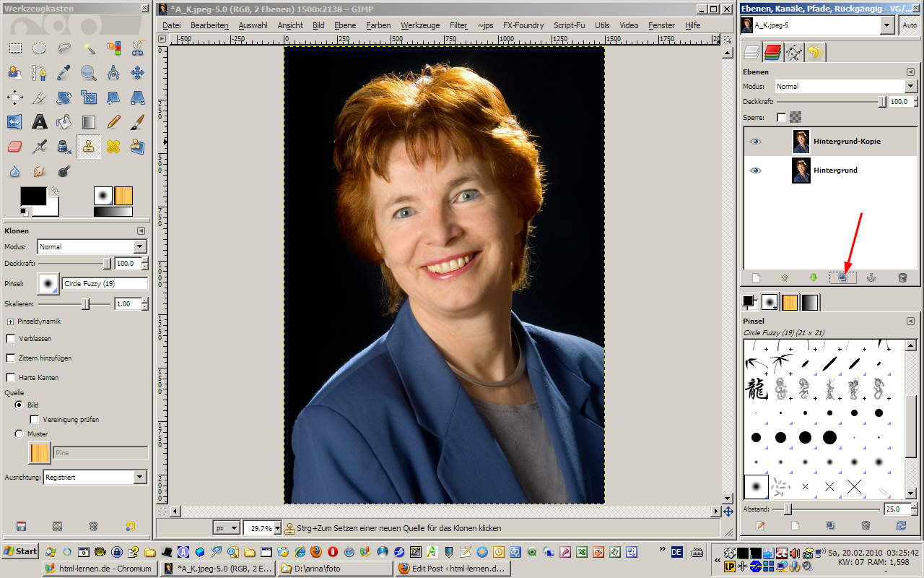The height and width of the screenshot is (578, 924).
Task: Select the Fuzzy Select magic wand
Action: [x=89, y=49]
